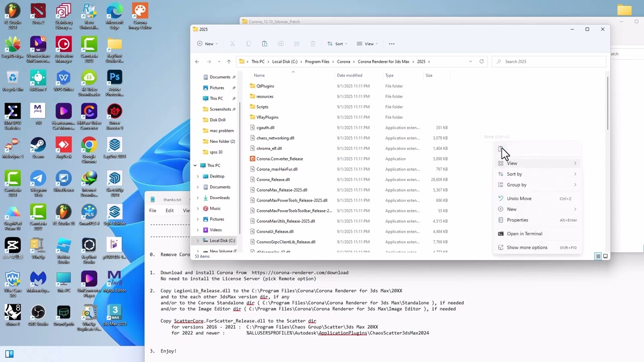This screenshot has width=644, height=362.
Task: Expand the Videos node in the navigation pane
Action: pos(198,230)
